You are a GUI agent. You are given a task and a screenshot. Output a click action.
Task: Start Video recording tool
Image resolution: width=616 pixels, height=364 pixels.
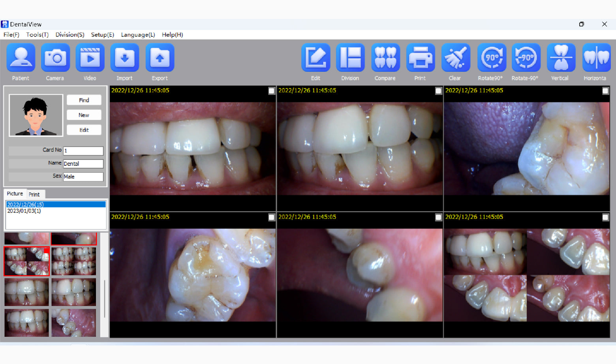pyautogui.click(x=90, y=58)
